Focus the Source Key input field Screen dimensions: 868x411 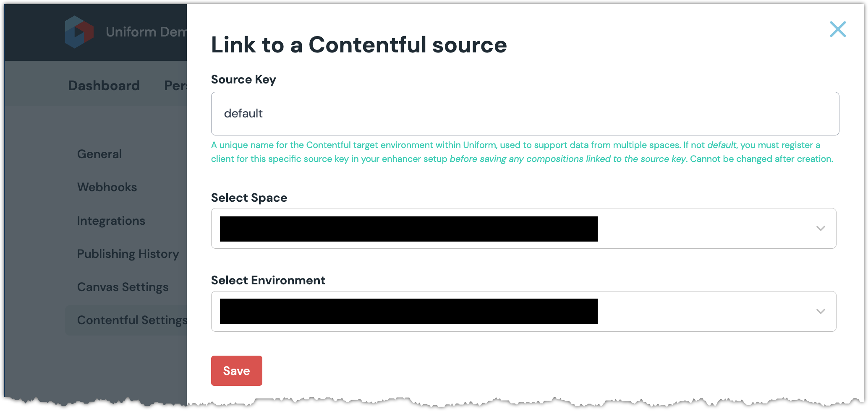(x=525, y=114)
